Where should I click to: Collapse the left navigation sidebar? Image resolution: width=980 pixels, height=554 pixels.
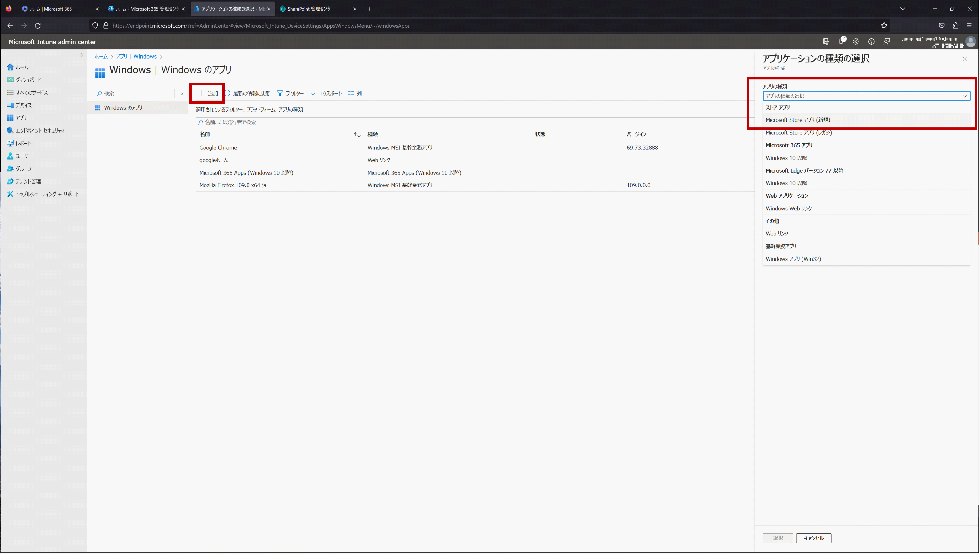click(82, 55)
